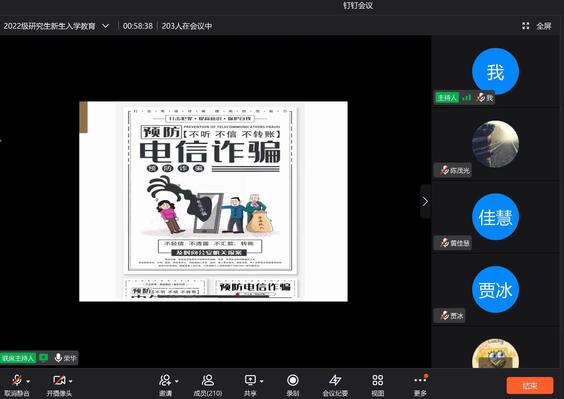This screenshot has height=399, width=564.
Task: Switch to 全屏 fullscreen mode
Action: (537, 26)
